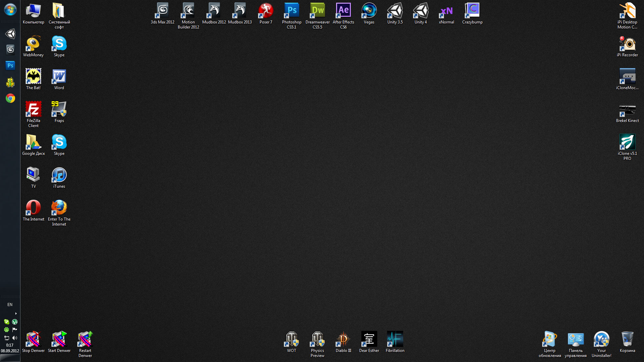Click pinned Chrome icon in taskbar
The height and width of the screenshot is (362, 644).
click(x=10, y=98)
